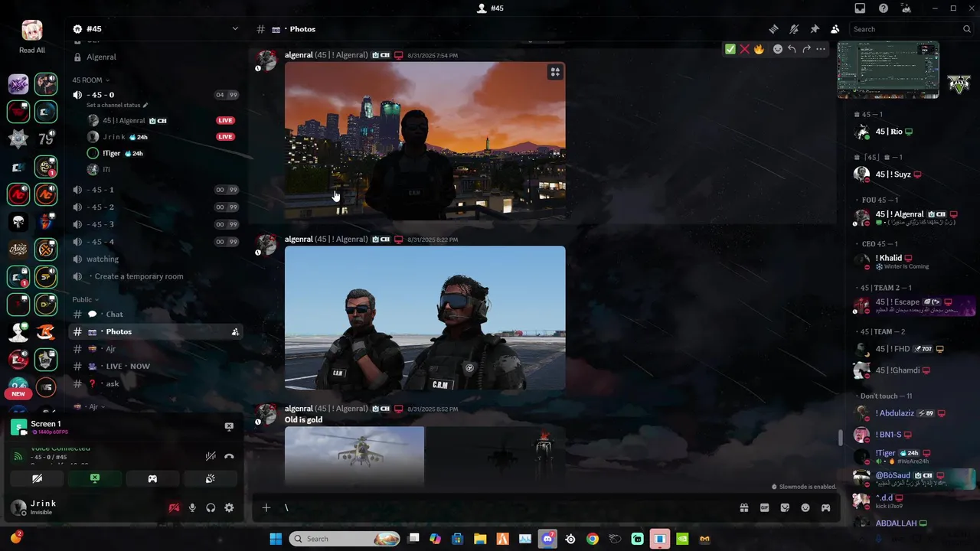Screen dimensions: 980x551
Task: Join voice channel - 45 - 2
Action: pyautogui.click(x=155, y=207)
